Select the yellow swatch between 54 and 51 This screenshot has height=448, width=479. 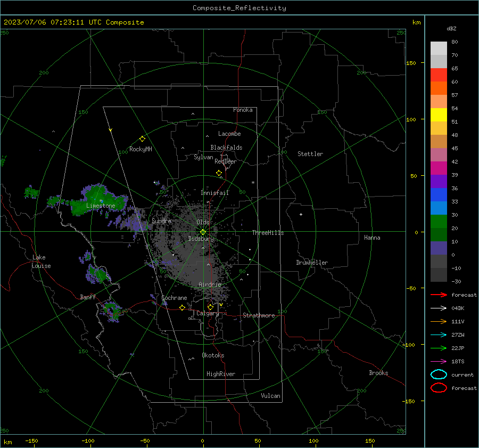click(439, 115)
